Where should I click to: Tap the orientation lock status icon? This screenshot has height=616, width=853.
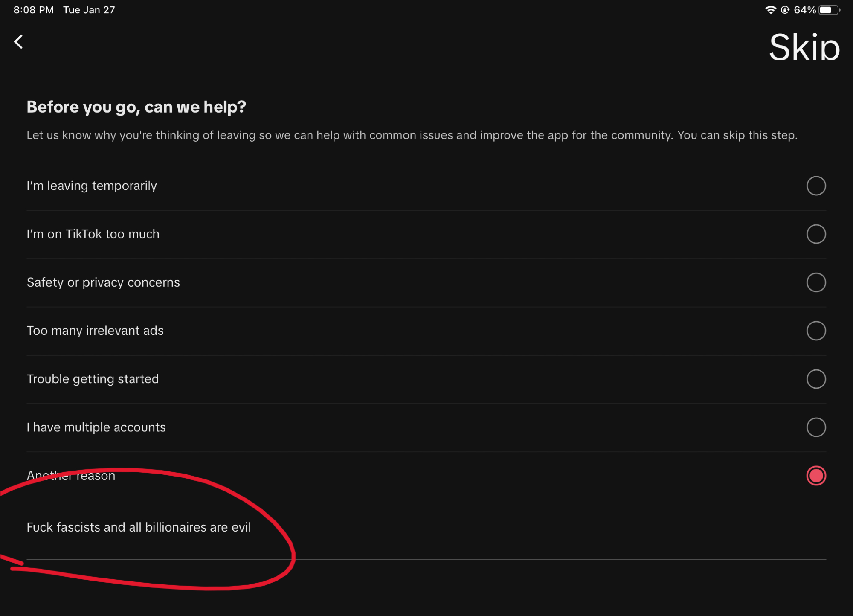point(785,10)
